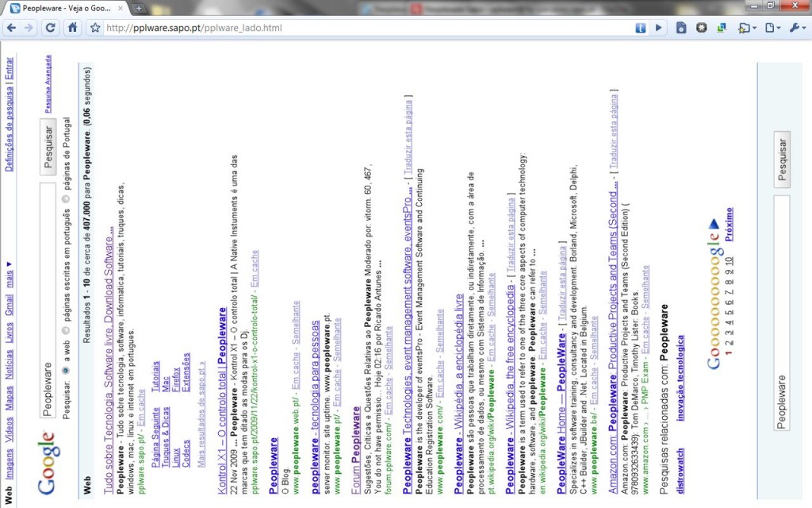Click the blue play arrow in address bar
The height and width of the screenshot is (508, 812).
click(659, 28)
